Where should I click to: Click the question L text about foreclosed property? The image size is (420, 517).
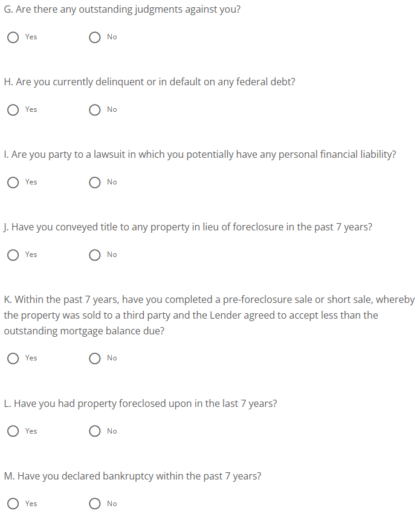140,403
